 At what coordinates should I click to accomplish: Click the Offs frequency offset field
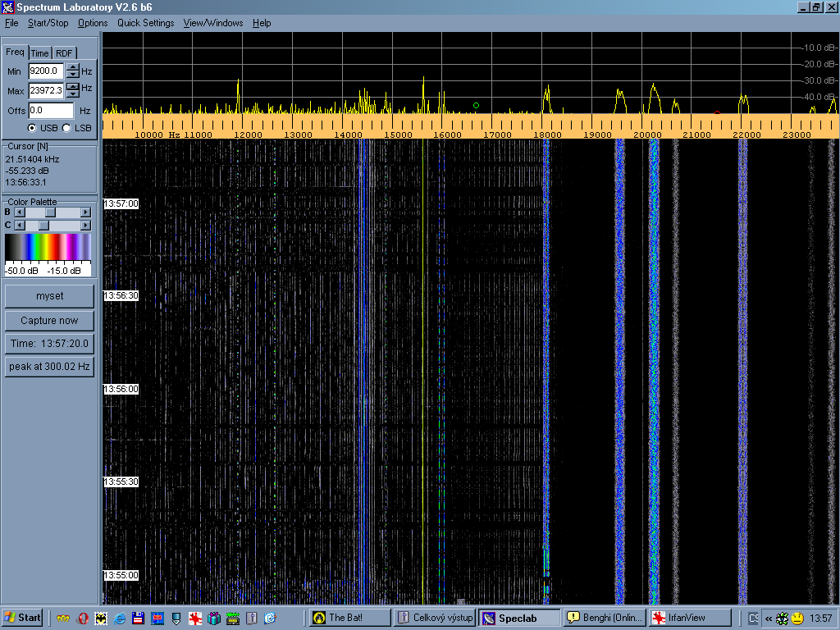point(51,111)
